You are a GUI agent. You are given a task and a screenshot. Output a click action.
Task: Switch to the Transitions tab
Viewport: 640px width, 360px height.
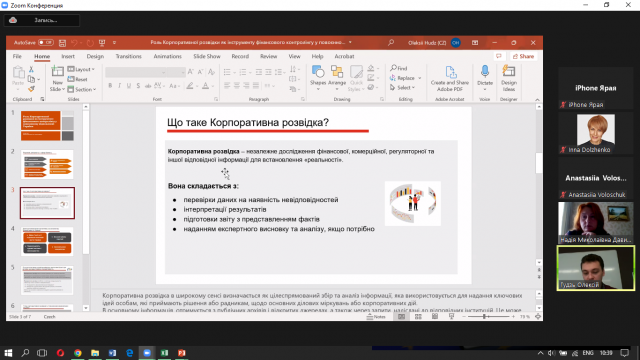[x=129, y=56]
